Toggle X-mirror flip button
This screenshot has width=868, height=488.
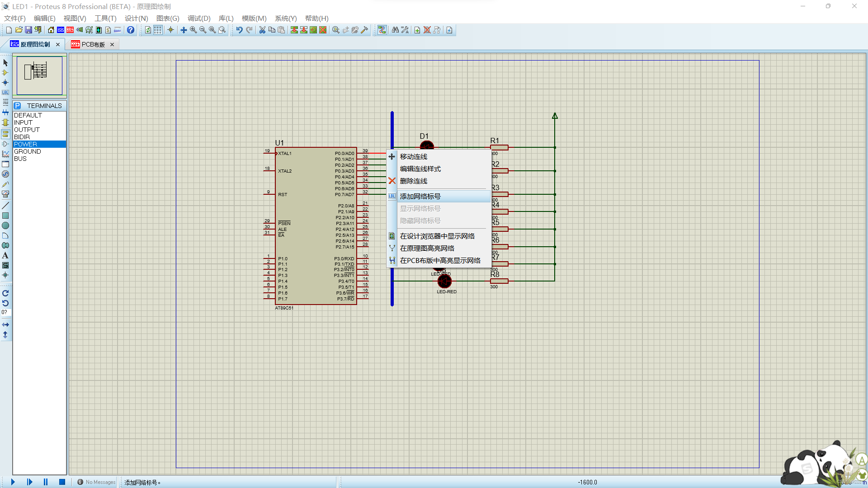(x=5, y=324)
